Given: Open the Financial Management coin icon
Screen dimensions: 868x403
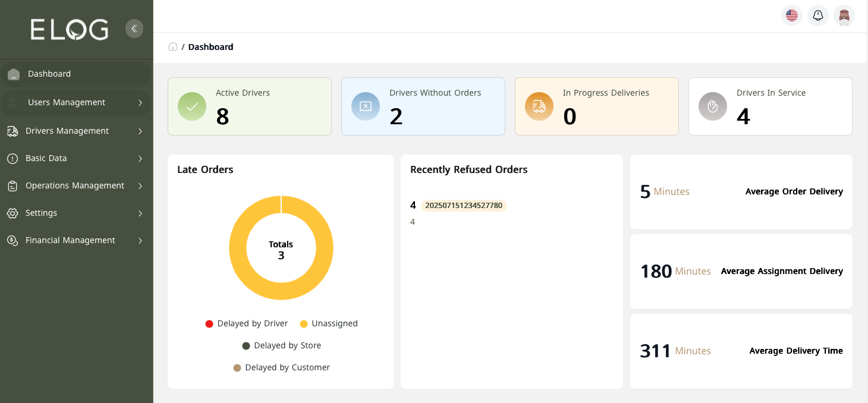Looking at the screenshot, I should click(12, 240).
